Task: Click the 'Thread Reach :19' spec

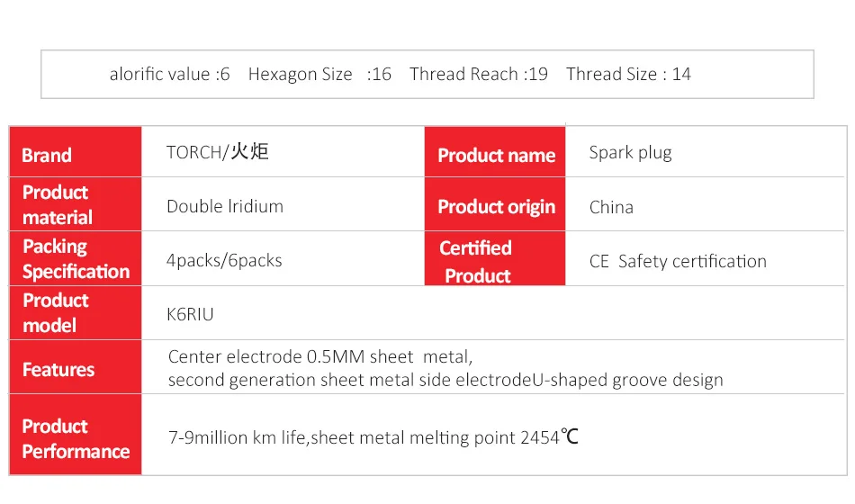Action: coord(478,74)
